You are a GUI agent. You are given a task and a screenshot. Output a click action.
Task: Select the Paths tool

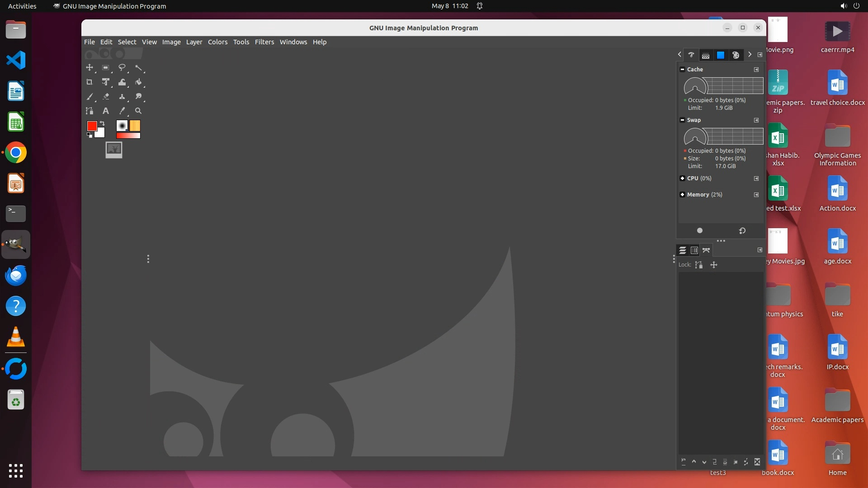pyautogui.click(x=90, y=111)
